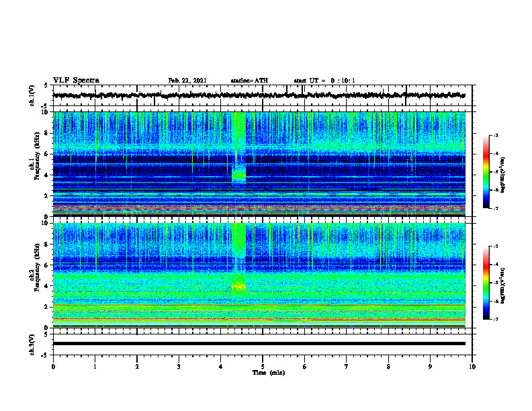Click time axis tick label "9"
532x411 pixels.
(x=430, y=367)
